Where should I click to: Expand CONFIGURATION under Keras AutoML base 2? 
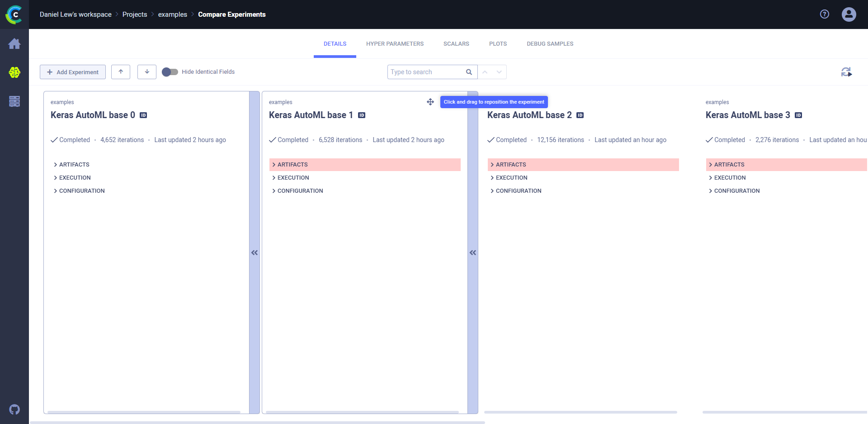pos(518,191)
